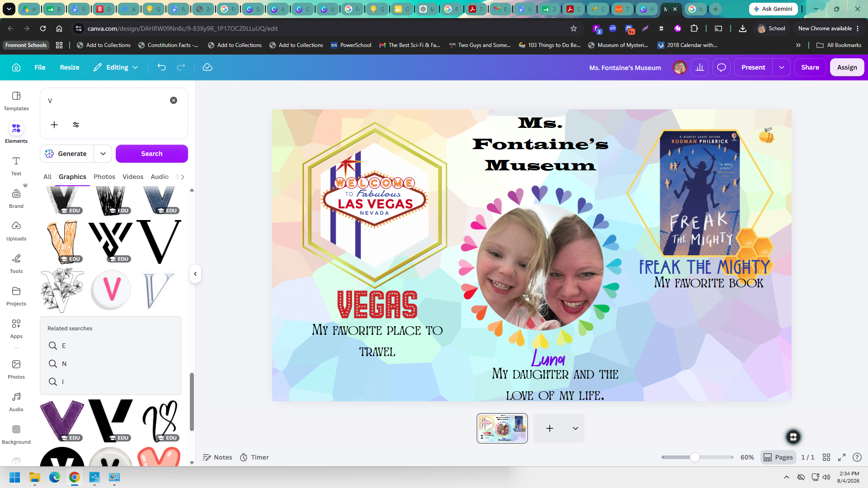This screenshot has height=488, width=868.
Task: Check cloud save status icon
Action: click(x=208, y=67)
